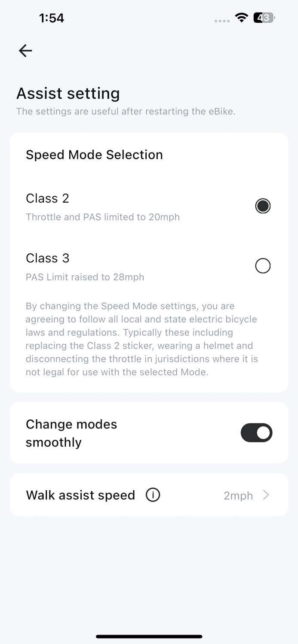Expand Walk assist speed with the chevron
The image size is (298, 644).
tap(267, 495)
